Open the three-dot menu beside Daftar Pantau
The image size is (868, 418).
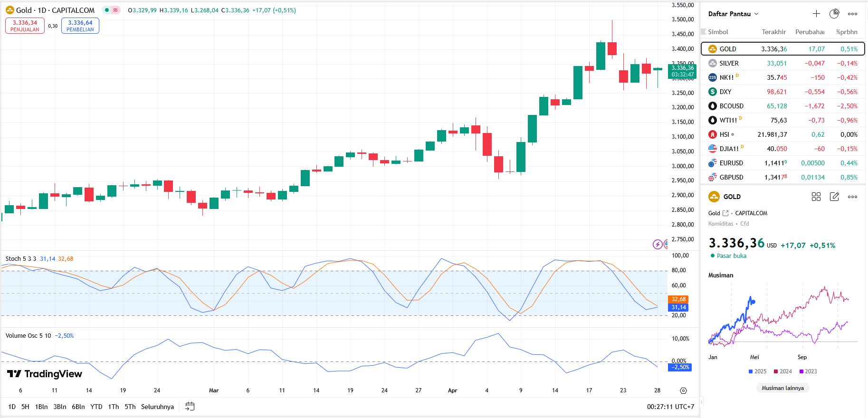point(853,14)
